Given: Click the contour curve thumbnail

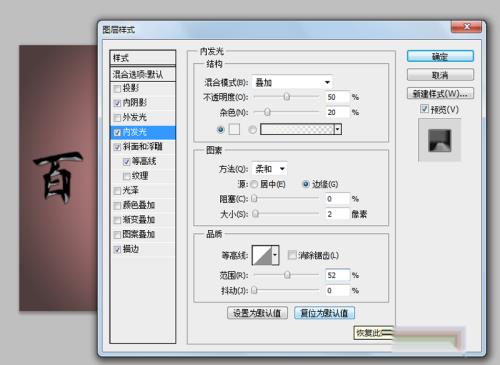Looking at the screenshot, I should click(x=262, y=255).
